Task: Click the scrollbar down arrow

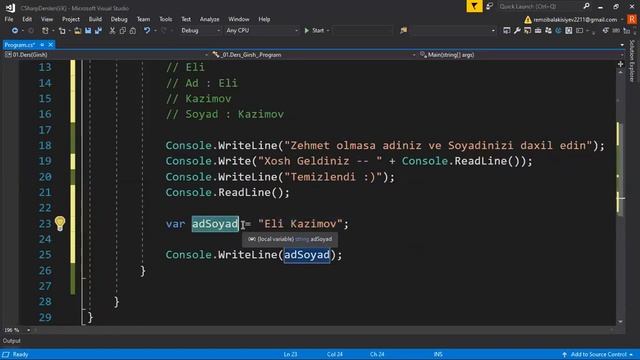Action: 620,322
